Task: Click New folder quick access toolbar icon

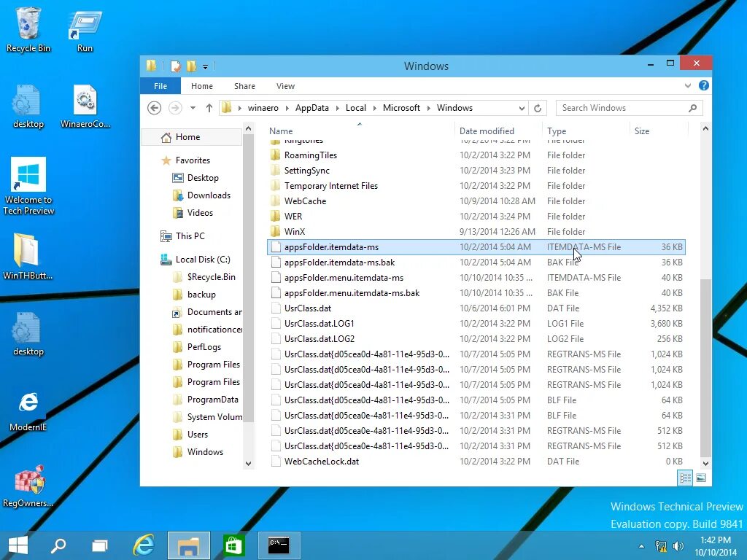Action: [x=191, y=66]
